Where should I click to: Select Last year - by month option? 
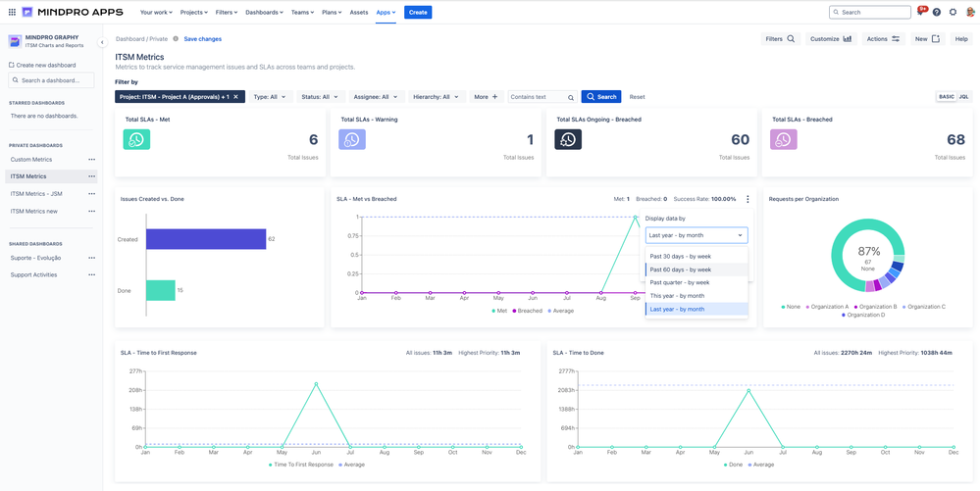[696, 310]
